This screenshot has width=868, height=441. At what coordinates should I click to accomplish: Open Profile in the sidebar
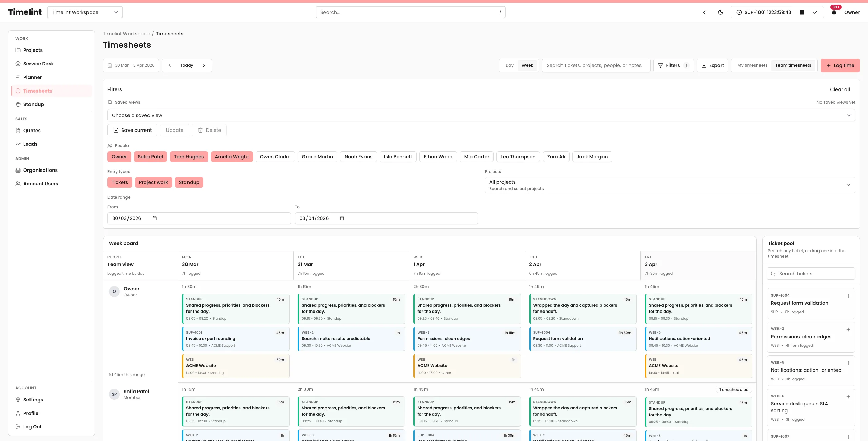coord(52,413)
